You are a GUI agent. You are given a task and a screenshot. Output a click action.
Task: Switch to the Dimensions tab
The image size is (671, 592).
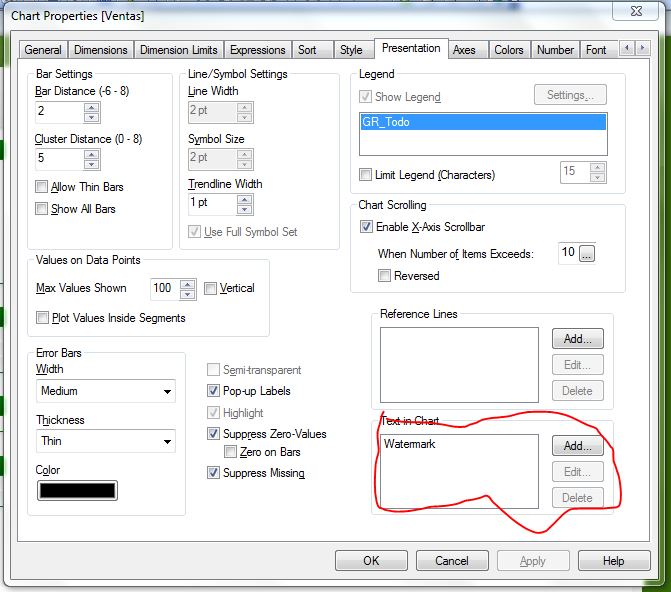point(101,50)
